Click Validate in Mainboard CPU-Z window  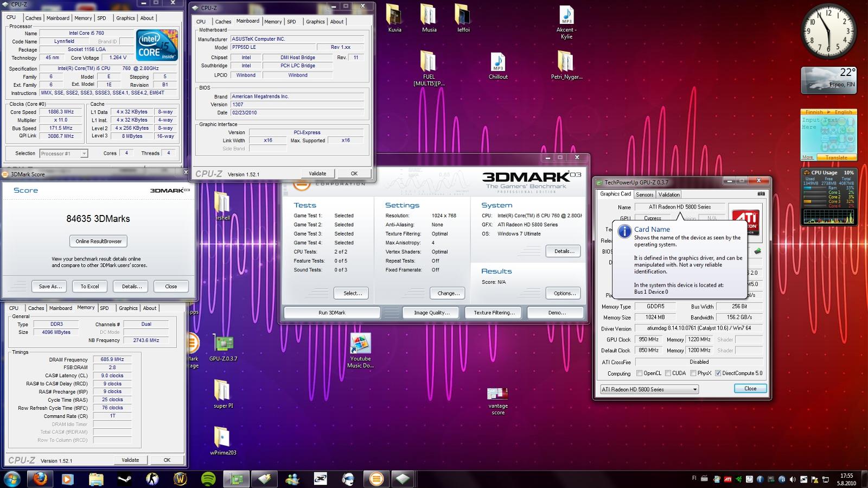[317, 174]
